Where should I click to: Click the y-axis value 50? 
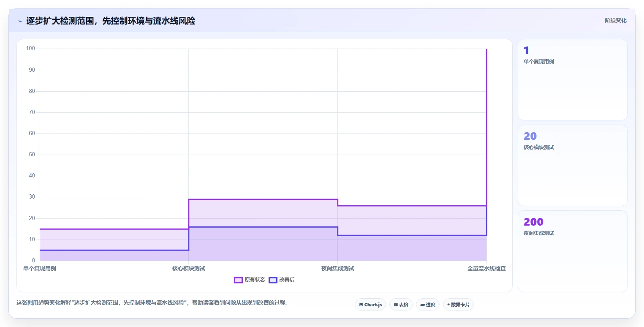tap(32, 155)
